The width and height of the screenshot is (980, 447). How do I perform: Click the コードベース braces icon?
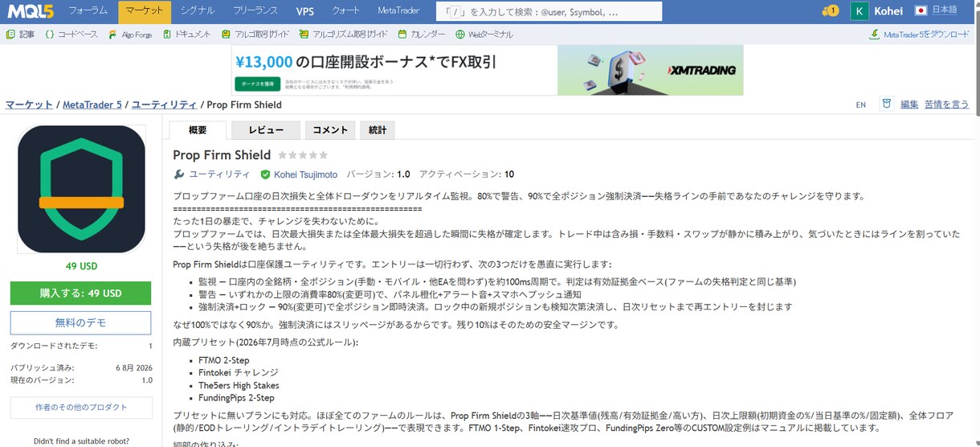(50, 35)
